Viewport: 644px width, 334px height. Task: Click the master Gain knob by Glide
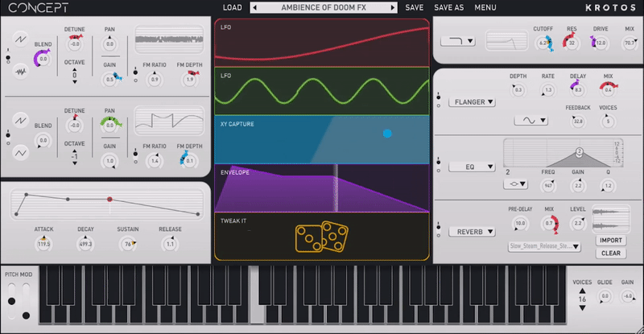coord(628,296)
